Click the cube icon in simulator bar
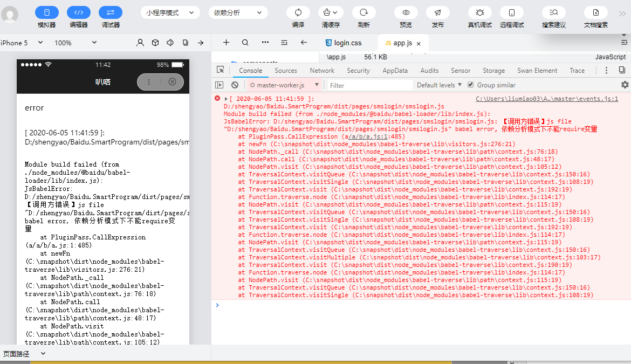Image resolution: width=631 pixels, height=364 pixels. [155, 43]
